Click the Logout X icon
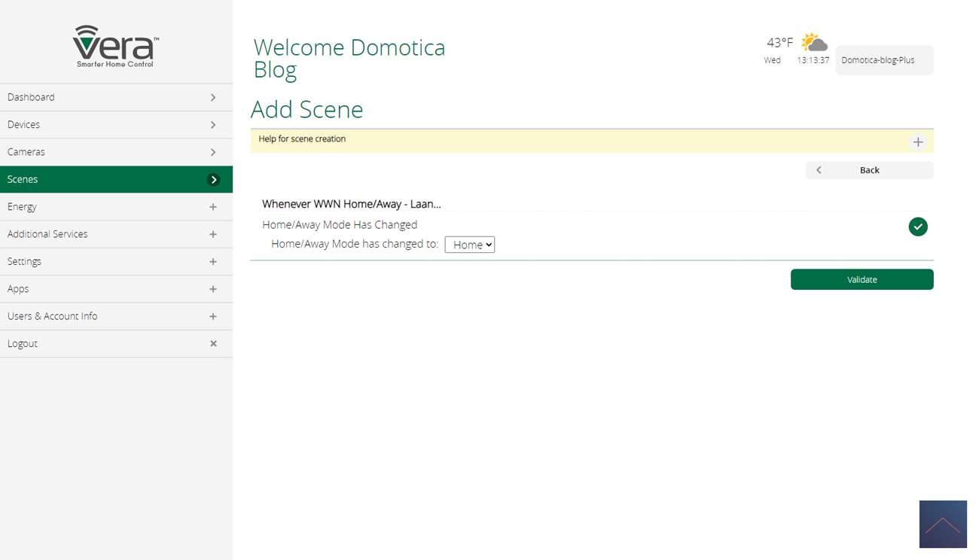The image size is (979, 560). click(213, 344)
